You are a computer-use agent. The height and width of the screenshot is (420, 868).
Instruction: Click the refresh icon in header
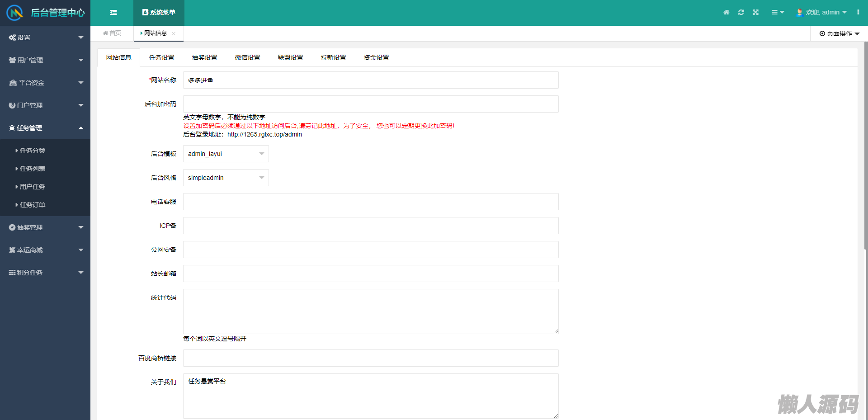click(741, 13)
